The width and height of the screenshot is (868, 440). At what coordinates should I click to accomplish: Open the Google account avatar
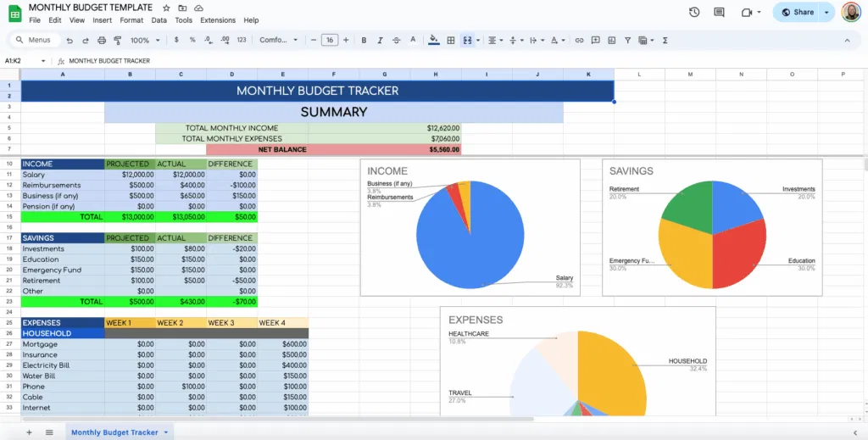point(851,12)
